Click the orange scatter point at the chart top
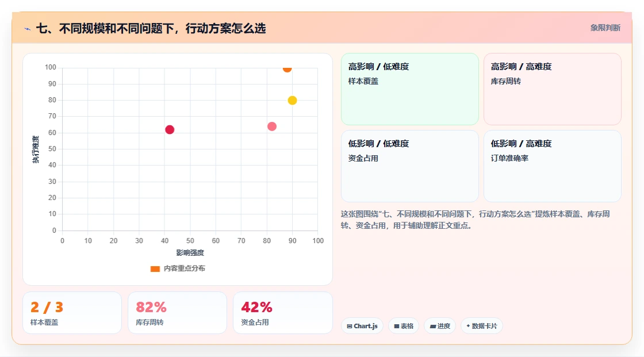This screenshot has width=644, height=357. [287, 69]
